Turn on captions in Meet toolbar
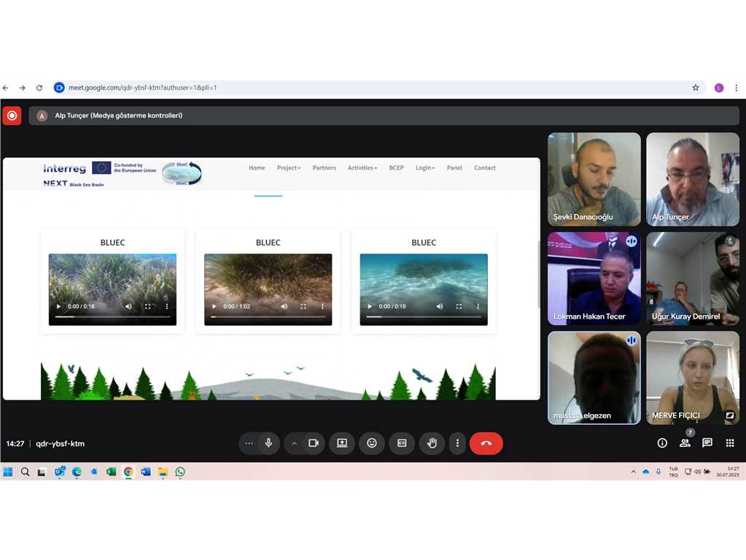The image size is (746, 560). coord(402,443)
